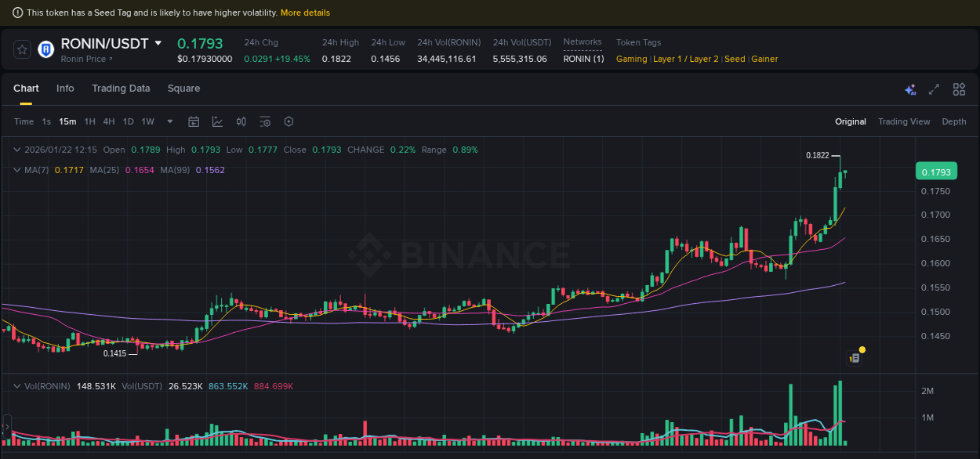Change the chart style via line-chart icon
980x459 pixels.
point(217,121)
